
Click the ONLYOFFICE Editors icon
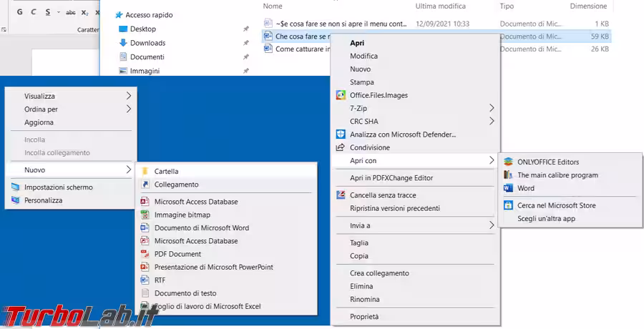(x=508, y=162)
